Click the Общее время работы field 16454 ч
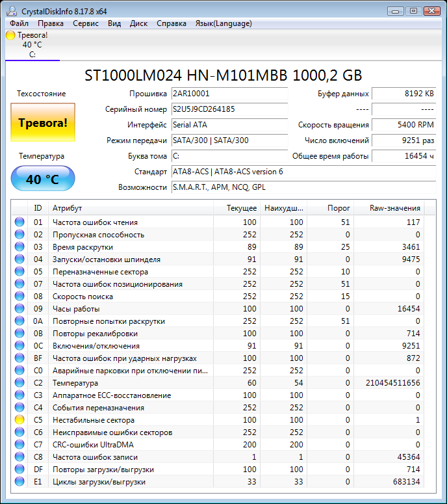The image size is (447, 504). [x=403, y=156]
